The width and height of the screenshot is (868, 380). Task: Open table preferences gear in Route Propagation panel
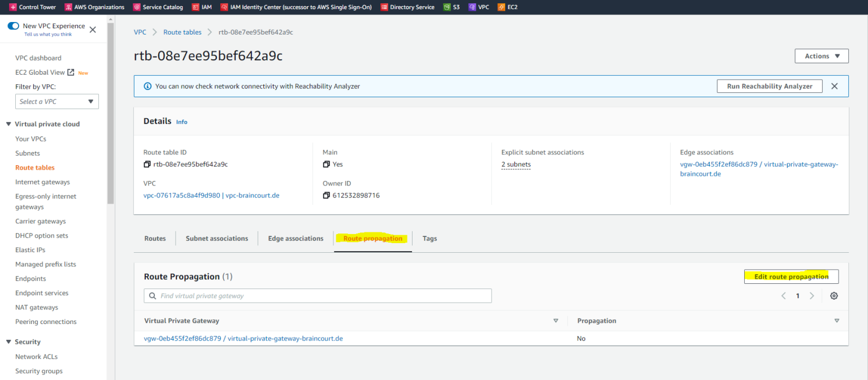(834, 295)
